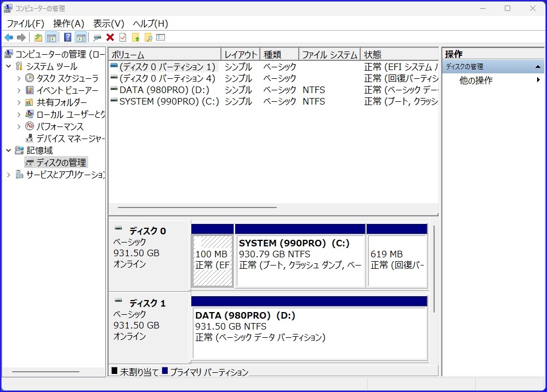Select the DATA (980PRO) (D:) partition block
The height and width of the screenshot is (392, 547).
(310, 333)
